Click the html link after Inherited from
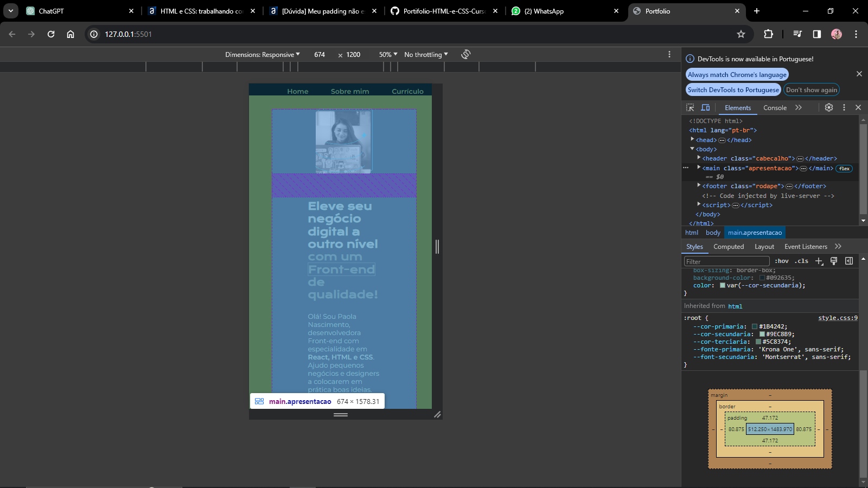 point(735,306)
